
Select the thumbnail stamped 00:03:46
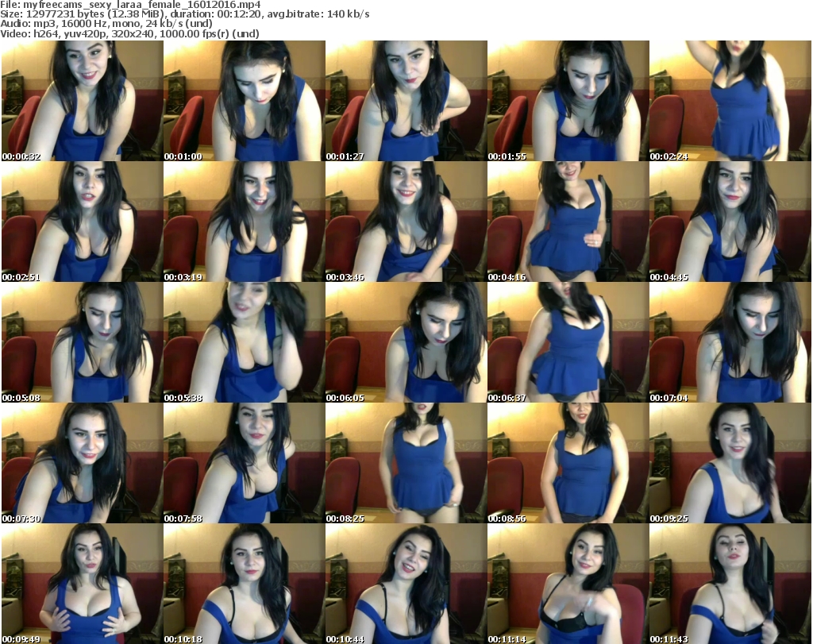tap(406, 222)
